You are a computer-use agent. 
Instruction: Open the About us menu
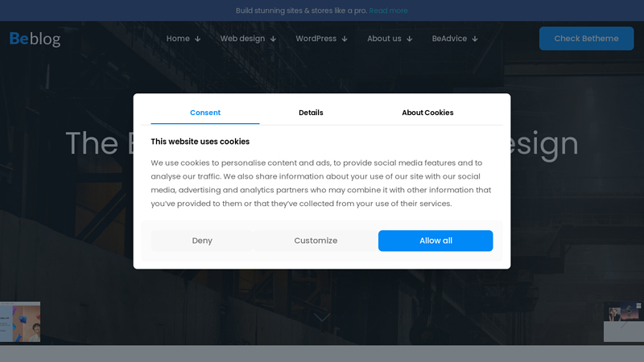coord(384,39)
